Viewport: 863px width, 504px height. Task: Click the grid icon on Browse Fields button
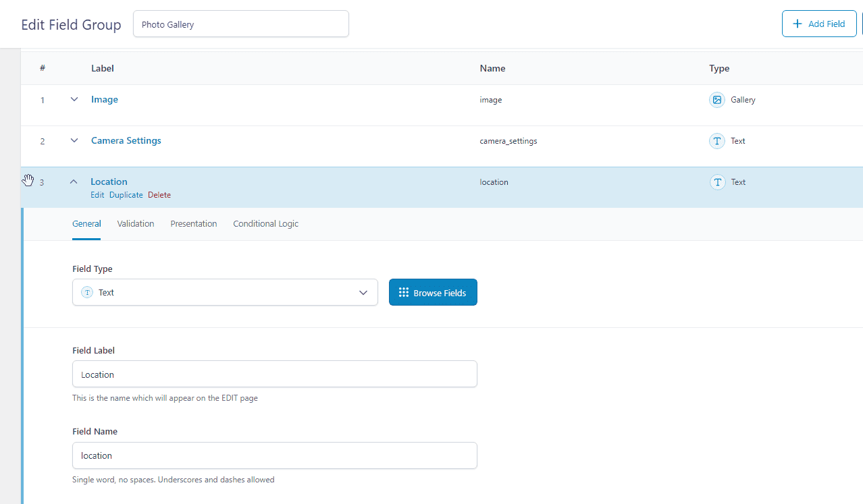pos(404,293)
